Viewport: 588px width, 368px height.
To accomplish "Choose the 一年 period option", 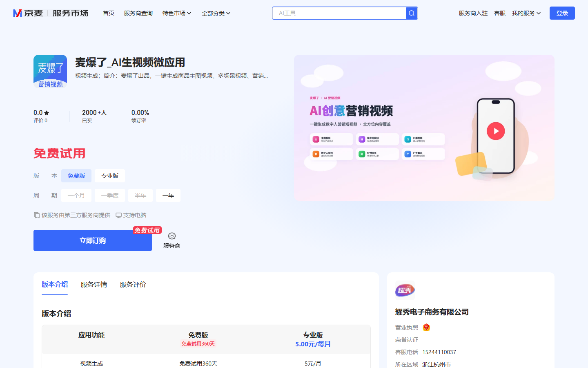I will [168, 195].
